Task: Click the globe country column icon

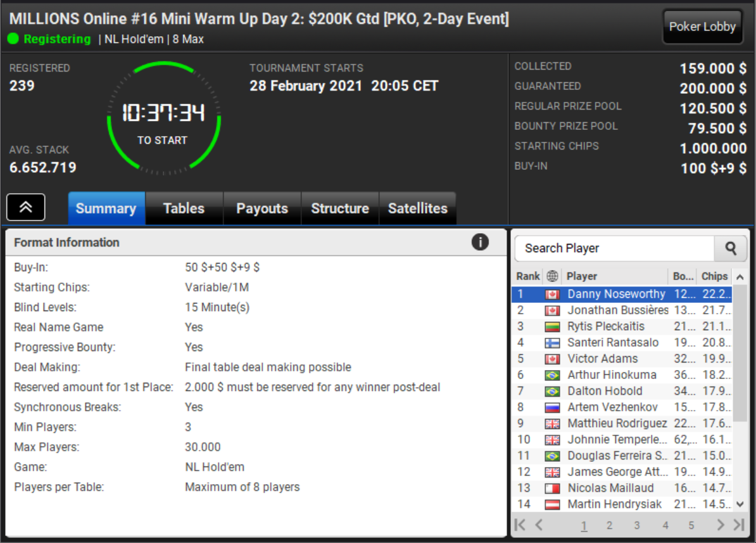Action: click(552, 276)
